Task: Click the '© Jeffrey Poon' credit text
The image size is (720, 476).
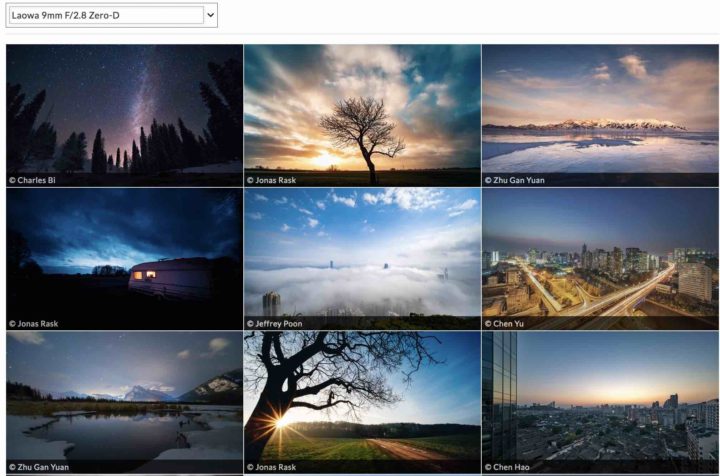Action: tap(275, 324)
